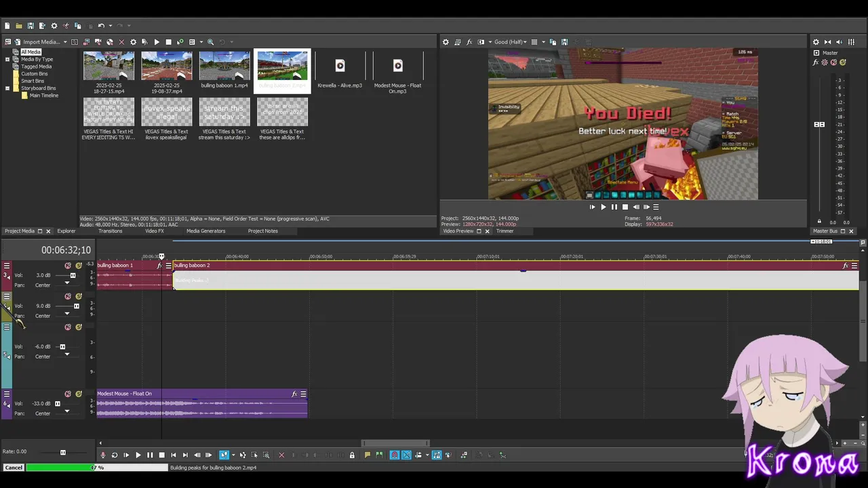Toggle Enable Snapping magnet icon

pyautogui.click(x=394, y=455)
